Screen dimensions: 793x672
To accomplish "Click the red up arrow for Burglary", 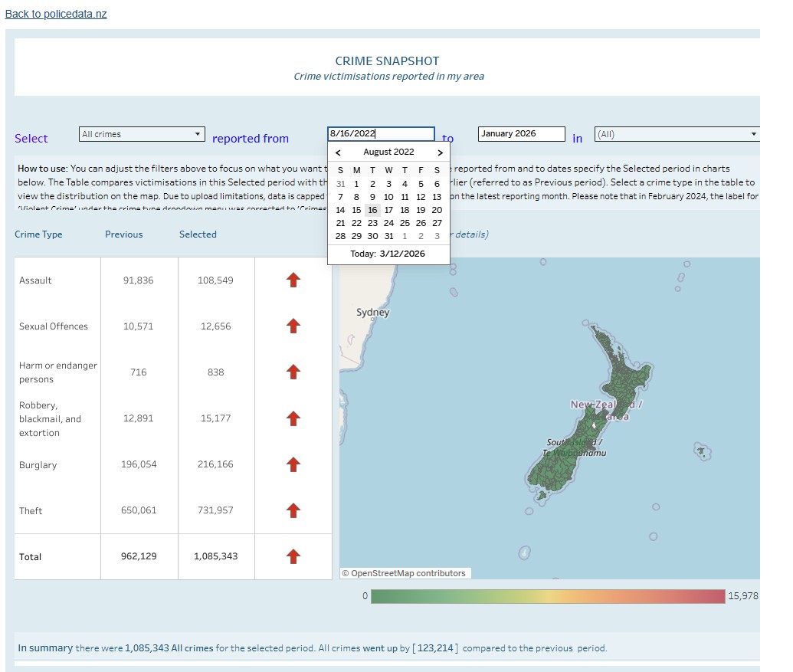I will point(293,464).
